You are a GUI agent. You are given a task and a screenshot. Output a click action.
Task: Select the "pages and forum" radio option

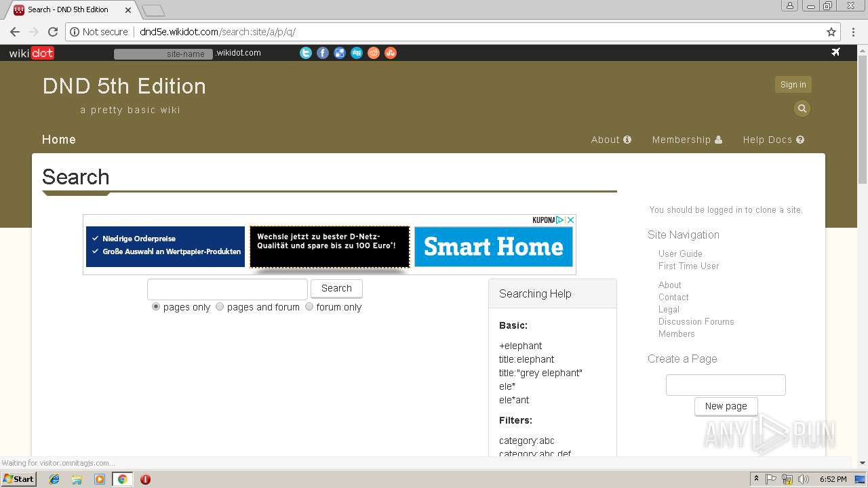220,307
